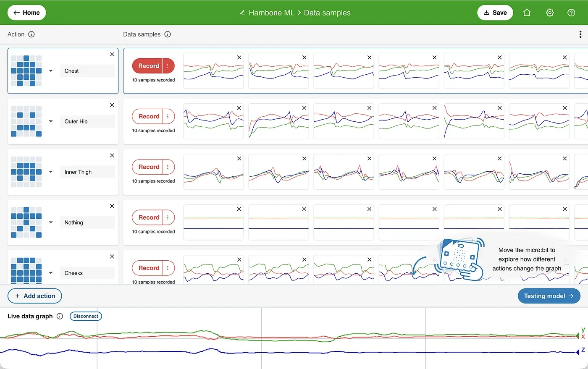Viewport: 588px width, 369px height.
Task: Click Hambone ML project title
Action: point(271,13)
